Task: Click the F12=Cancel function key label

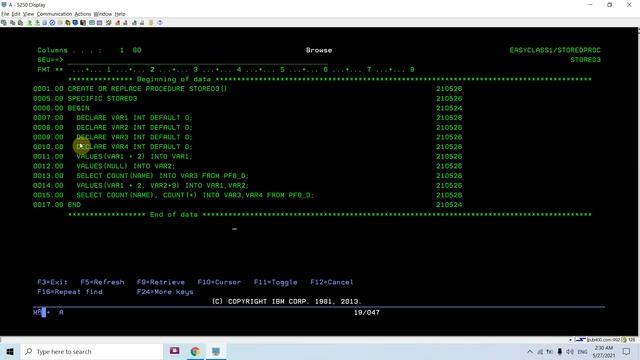Action: [332, 282]
